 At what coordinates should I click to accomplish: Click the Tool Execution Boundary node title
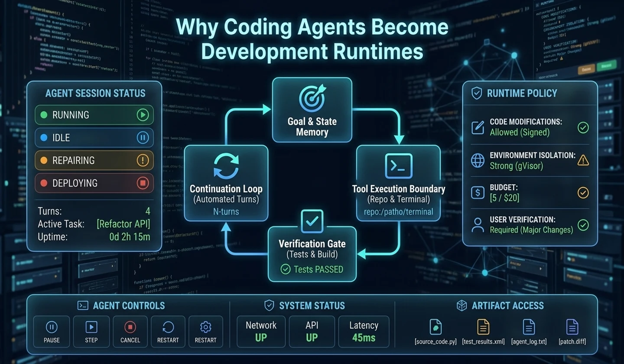click(x=399, y=189)
